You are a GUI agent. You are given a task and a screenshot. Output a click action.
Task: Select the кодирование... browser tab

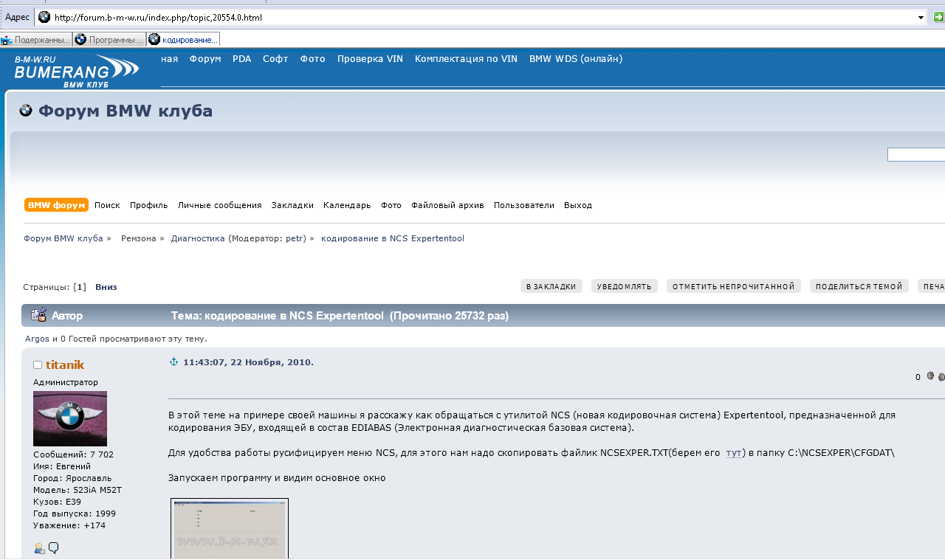click(183, 39)
